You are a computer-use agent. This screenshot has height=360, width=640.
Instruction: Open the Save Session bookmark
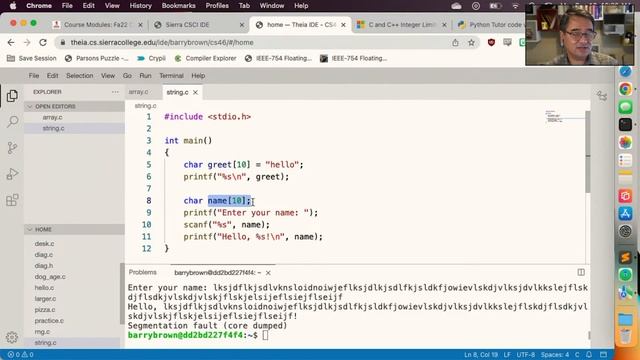(x=32, y=58)
